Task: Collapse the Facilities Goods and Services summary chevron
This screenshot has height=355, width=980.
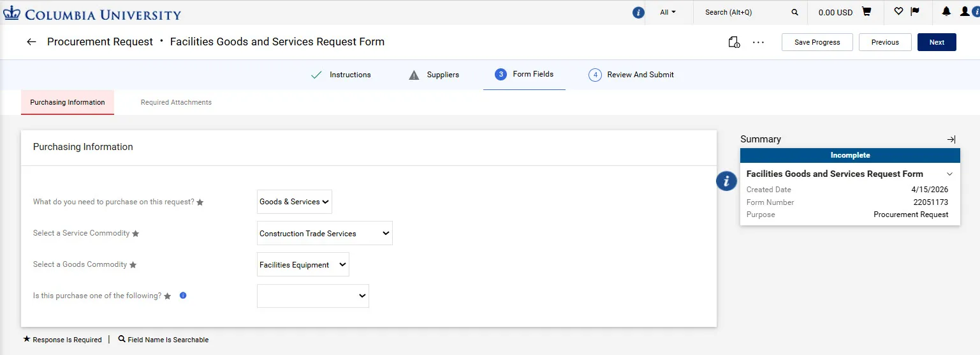Action: (949, 174)
